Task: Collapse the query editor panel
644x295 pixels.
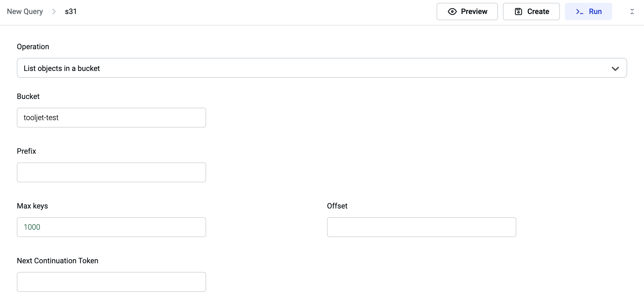Action: [632, 12]
